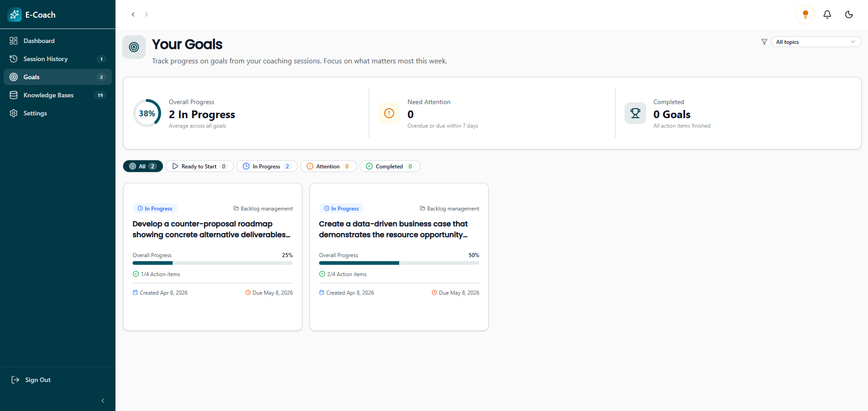Open the counter-proposal roadmap goal
The width and height of the screenshot is (868, 411).
click(212, 229)
